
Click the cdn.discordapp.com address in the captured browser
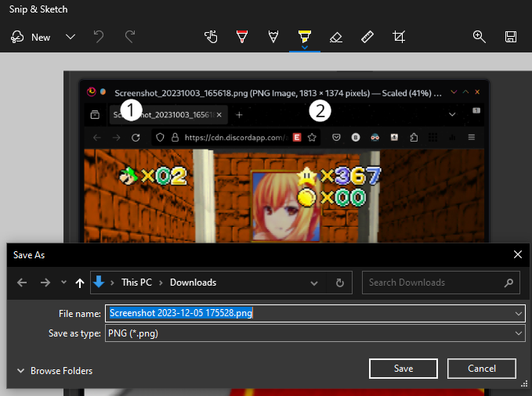pos(237,137)
